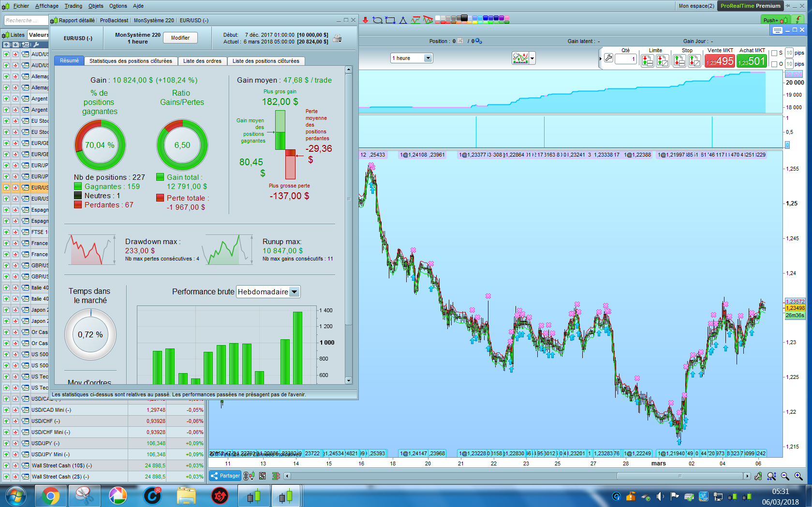Click the Share (Partager) icon button
The width and height of the screenshot is (812, 507).
(x=225, y=476)
